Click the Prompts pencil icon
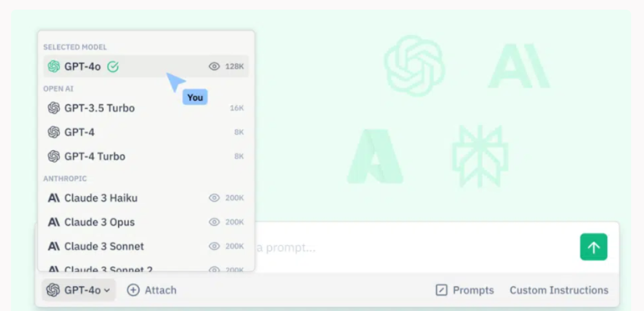Image resolution: width=644 pixels, height=311 pixels. tap(441, 290)
